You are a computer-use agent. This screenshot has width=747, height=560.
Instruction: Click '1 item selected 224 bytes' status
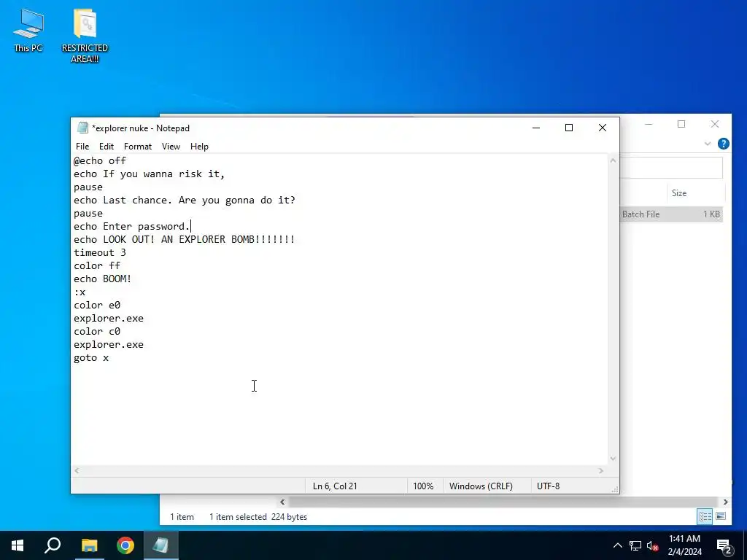click(258, 517)
